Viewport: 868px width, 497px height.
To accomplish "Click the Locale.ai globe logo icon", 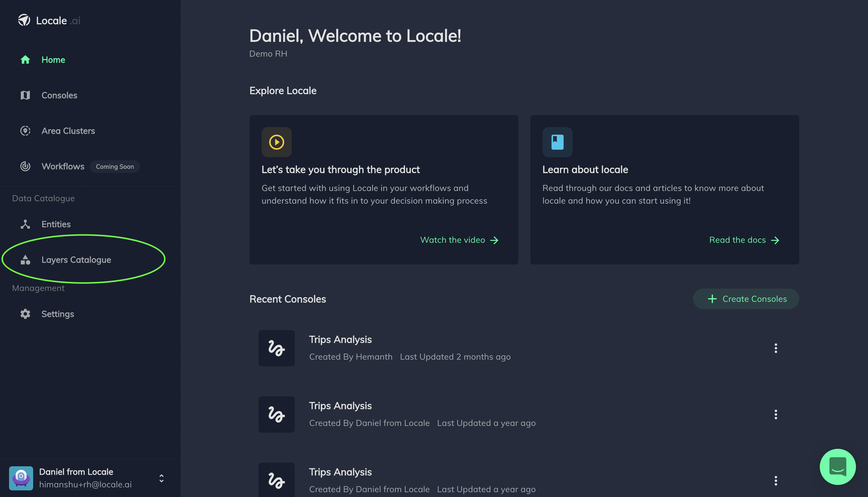I will coord(24,20).
